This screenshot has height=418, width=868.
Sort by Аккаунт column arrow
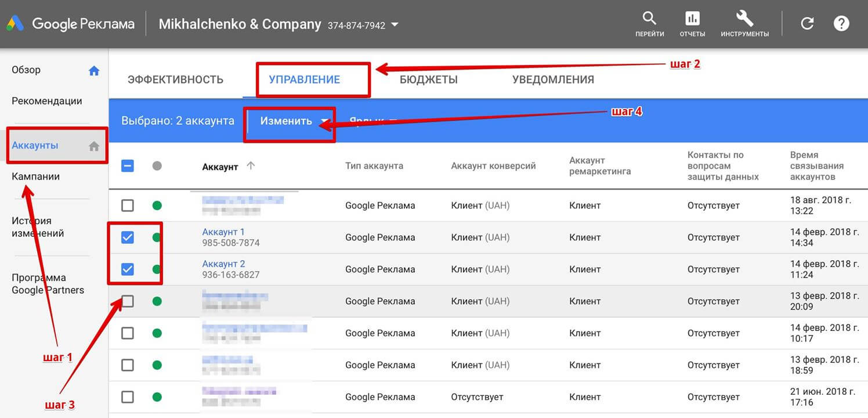click(251, 166)
